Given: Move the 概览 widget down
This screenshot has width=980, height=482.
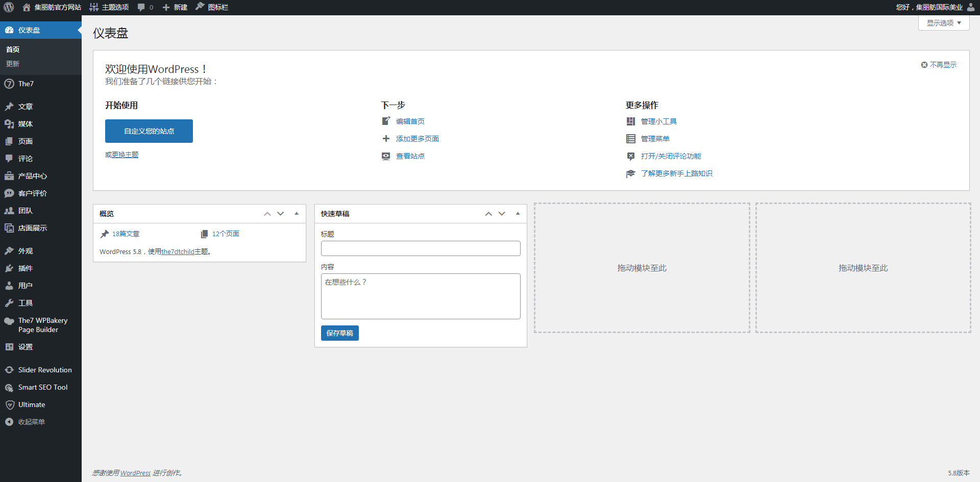Looking at the screenshot, I should click(281, 214).
